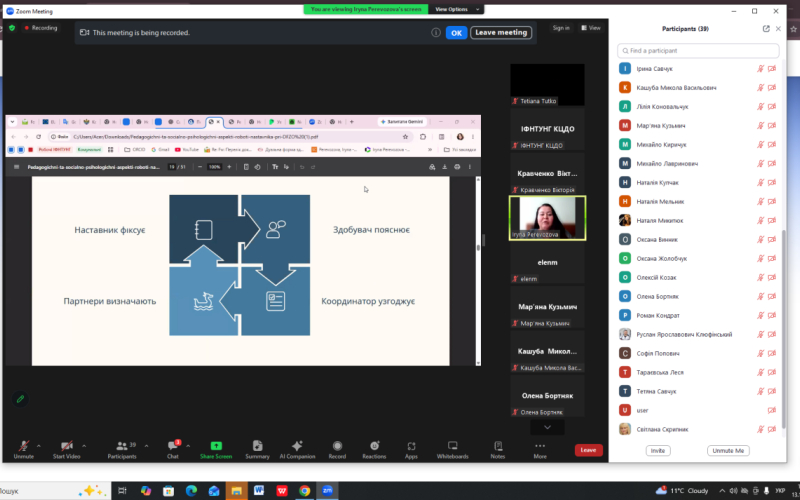Open the meeting Summary tool
The height and width of the screenshot is (500, 800).
[x=257, y=449]
